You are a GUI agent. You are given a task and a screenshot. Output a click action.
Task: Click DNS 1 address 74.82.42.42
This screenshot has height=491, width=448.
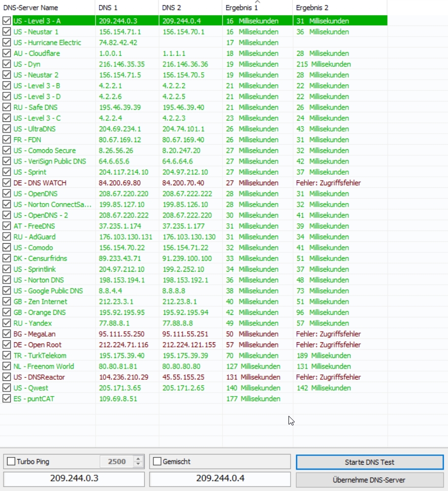[118, 43]
